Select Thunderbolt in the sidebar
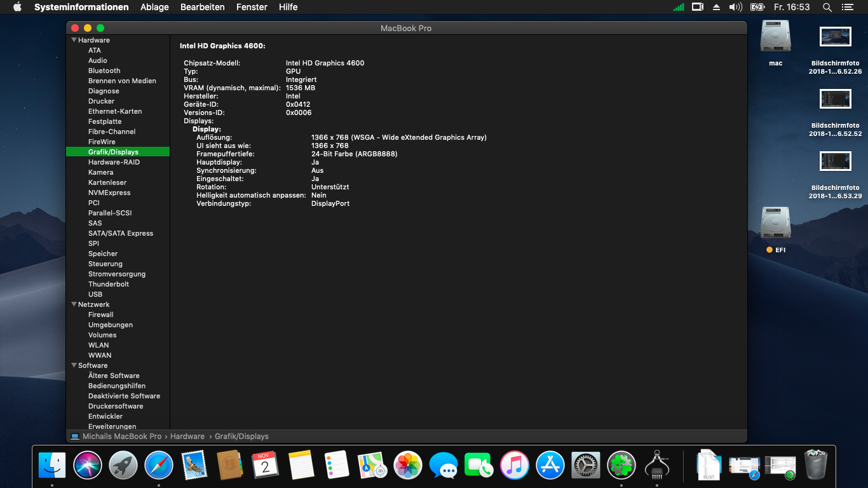868x488 pixels. [x=109, y=284]
